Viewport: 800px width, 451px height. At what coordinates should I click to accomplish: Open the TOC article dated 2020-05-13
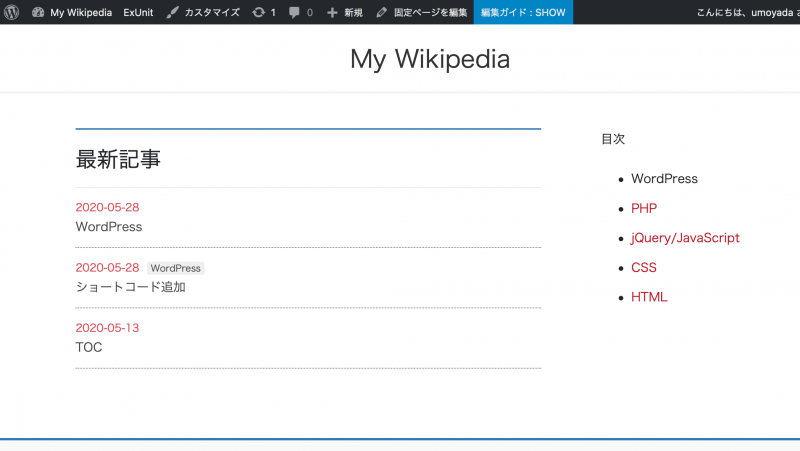tap(89, 347)
